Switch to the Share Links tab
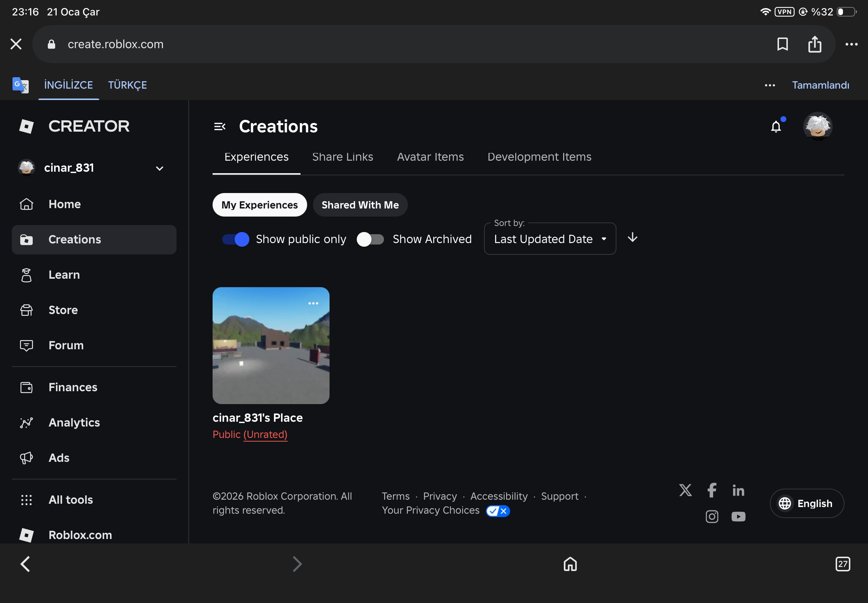Screen dimensions: 868x603 pyautogui.click(x=342, y=157)
